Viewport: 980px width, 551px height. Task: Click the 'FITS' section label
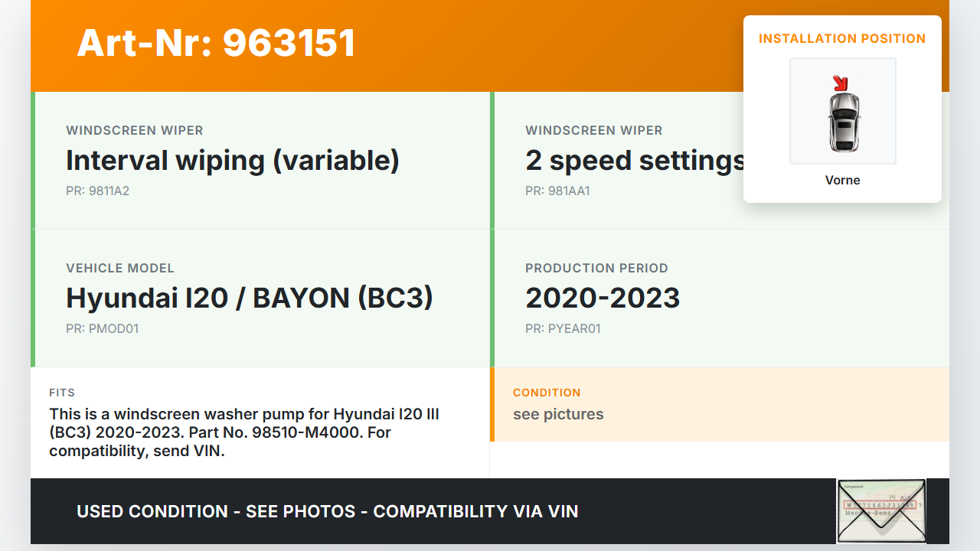point(62,393)
